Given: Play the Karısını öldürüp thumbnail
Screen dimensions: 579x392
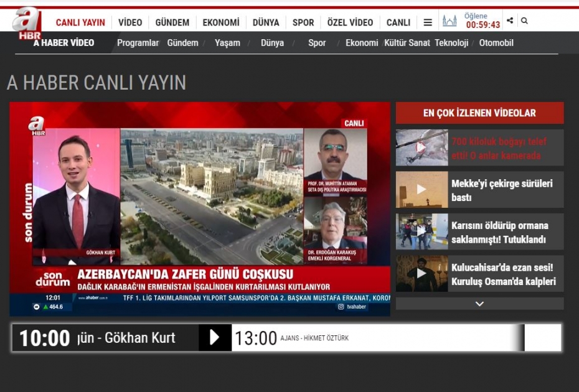Looking at the screenshot, I should pyautogui.click(x=421, y=231).
